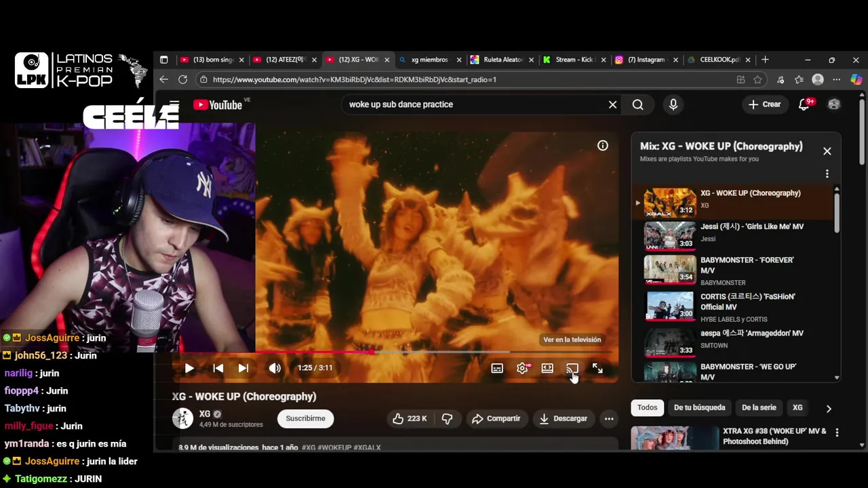Open the XTRA XG #38 recommended video
This screenshot has width=868, height=488.
click(729, 438)
